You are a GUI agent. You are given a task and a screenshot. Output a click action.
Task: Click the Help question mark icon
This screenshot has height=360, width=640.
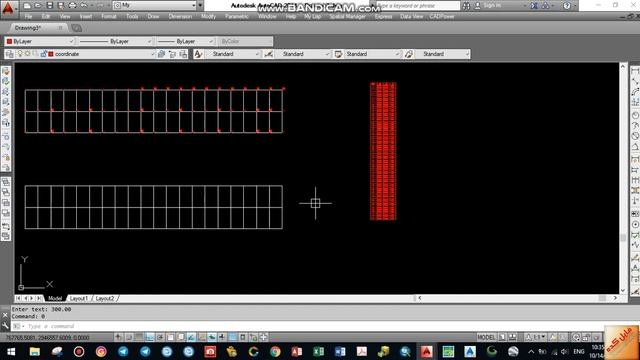567,6
